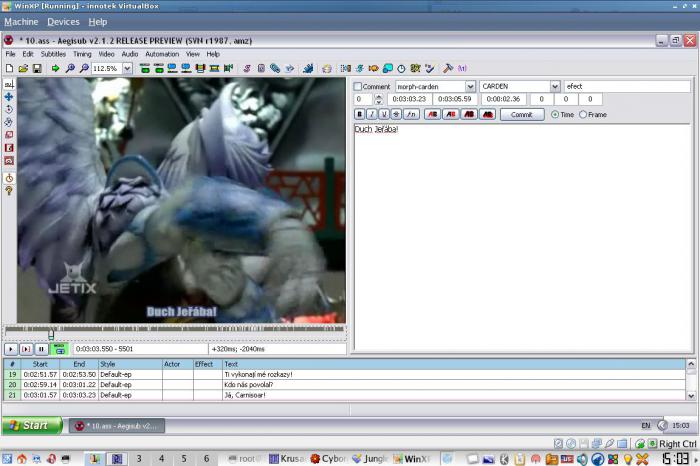Click the Save subtitles floppy icon
The width and height of the screenshot is (700, 466).
click(37, 68)
